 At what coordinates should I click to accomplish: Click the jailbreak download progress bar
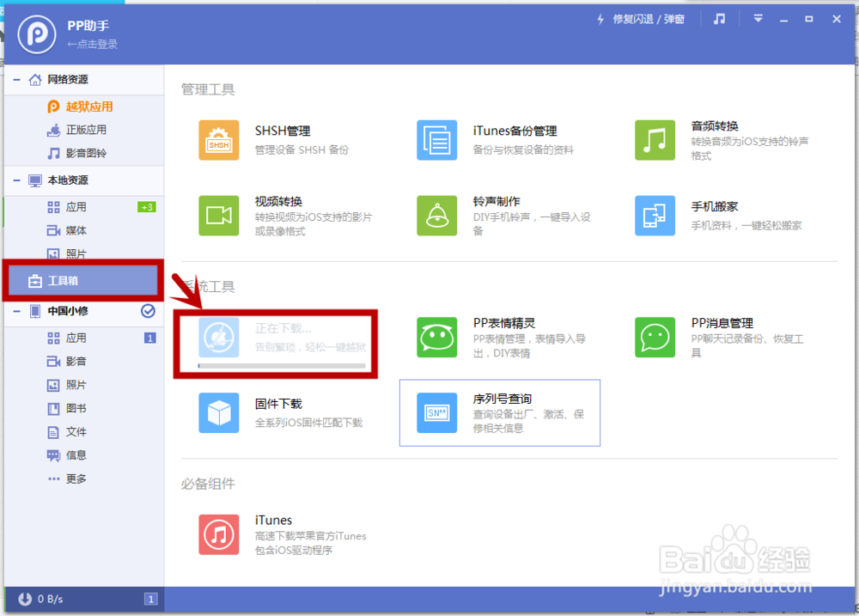point(282,365)
